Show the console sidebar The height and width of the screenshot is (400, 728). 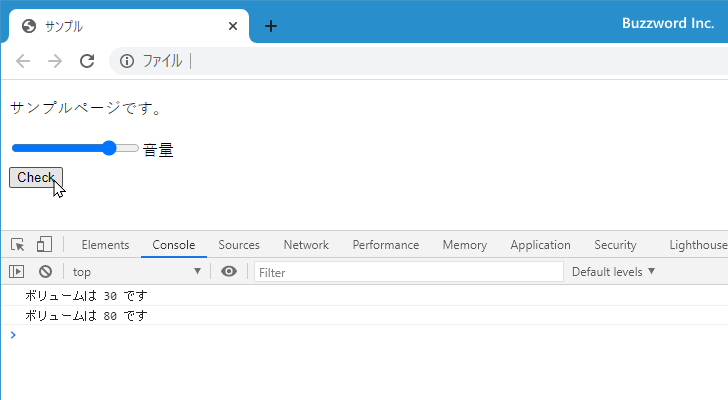[x=16, y=271]
